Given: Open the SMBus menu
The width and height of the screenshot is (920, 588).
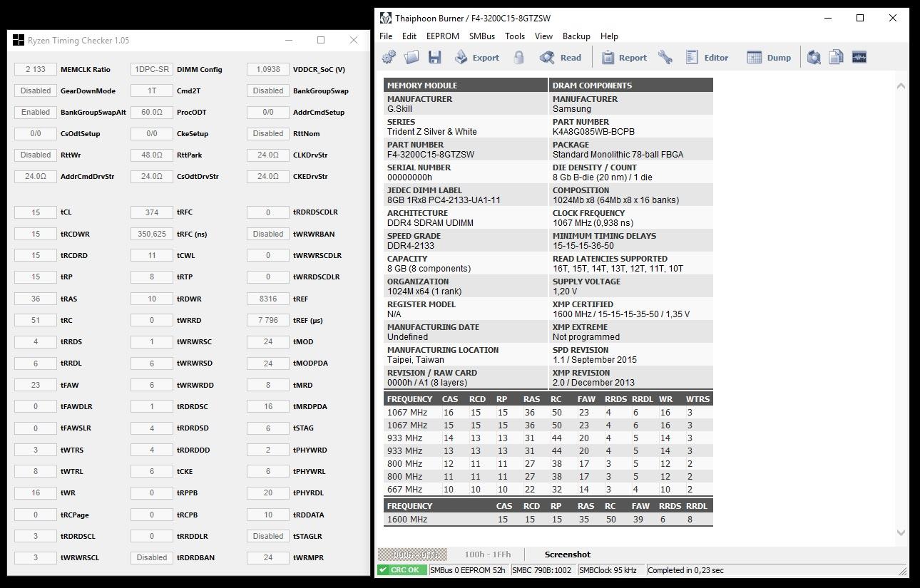Looking at the screenshot, I should click(x=482, y=36).
